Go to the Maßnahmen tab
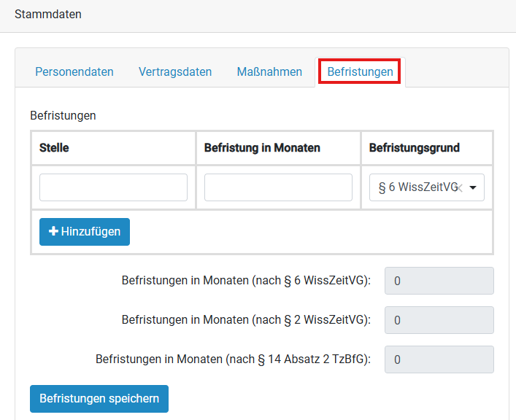The image size is (516, 420). (x=269, y=71)
